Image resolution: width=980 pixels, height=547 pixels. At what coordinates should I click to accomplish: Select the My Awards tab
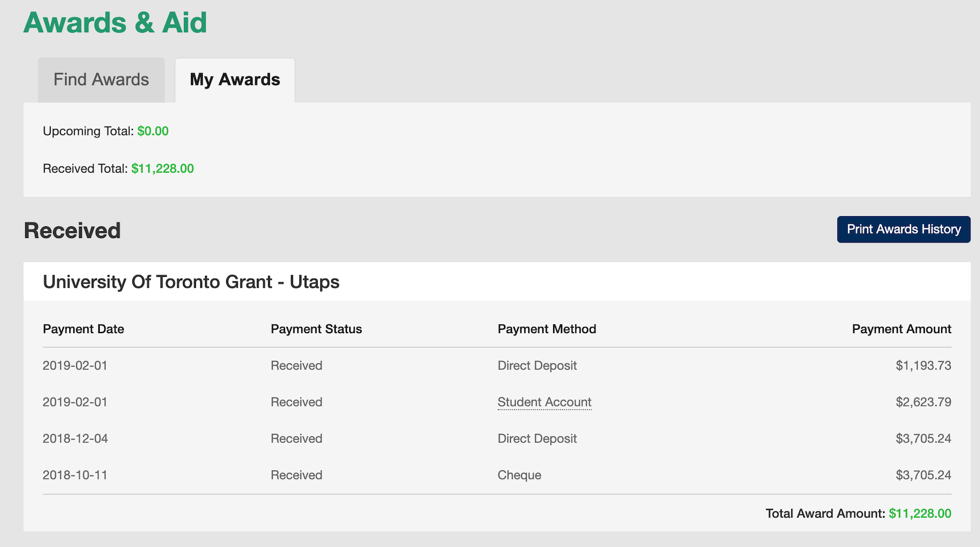pyautogui.click(x=235, y=80)
